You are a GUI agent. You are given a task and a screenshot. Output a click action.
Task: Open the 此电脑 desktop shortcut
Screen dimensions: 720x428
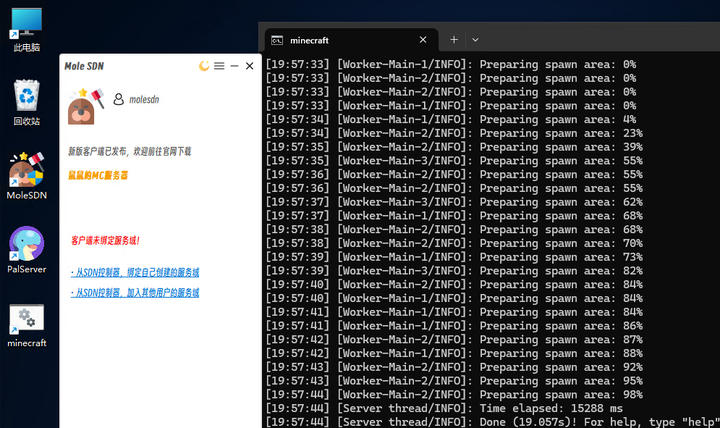click(27, 29)
